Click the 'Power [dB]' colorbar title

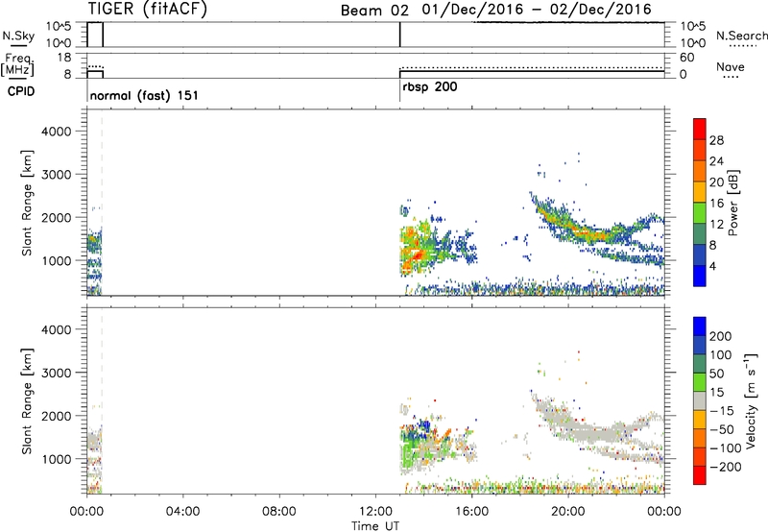pyautogui.click(x=733, y=203)
